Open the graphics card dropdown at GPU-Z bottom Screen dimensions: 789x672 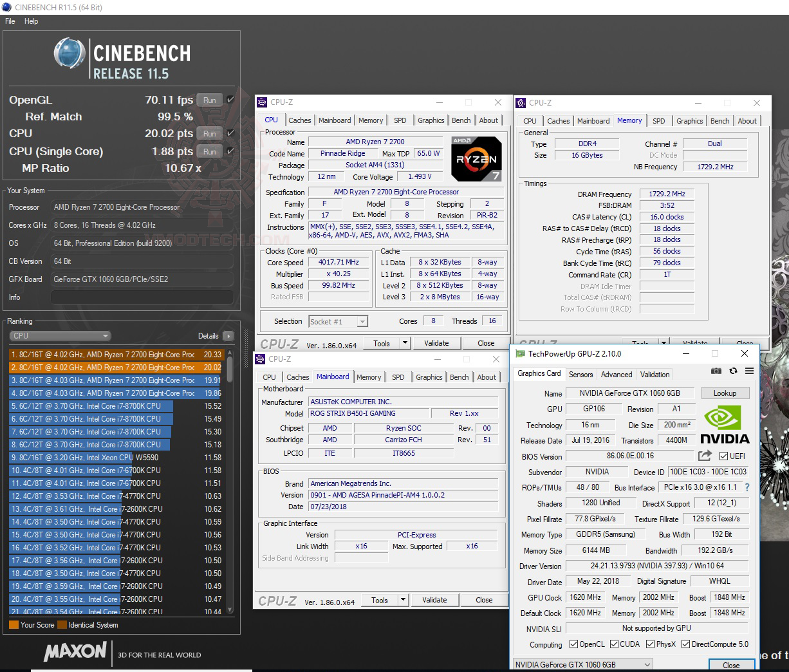(648, 664)
